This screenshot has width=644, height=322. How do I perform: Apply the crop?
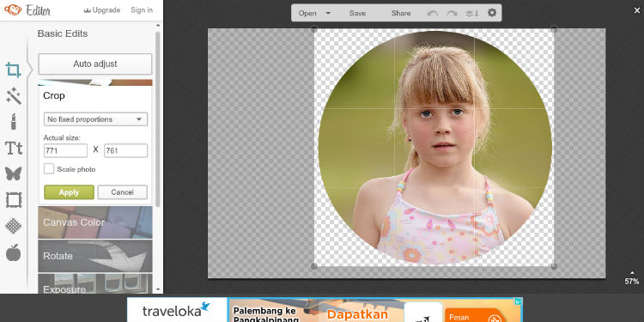tap(69, 192)
